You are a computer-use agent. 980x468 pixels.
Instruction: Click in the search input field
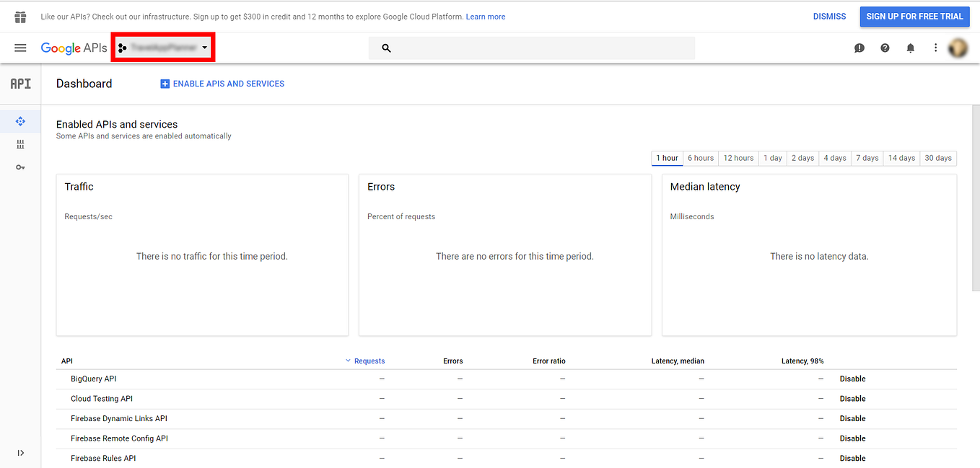click(532, 48)
